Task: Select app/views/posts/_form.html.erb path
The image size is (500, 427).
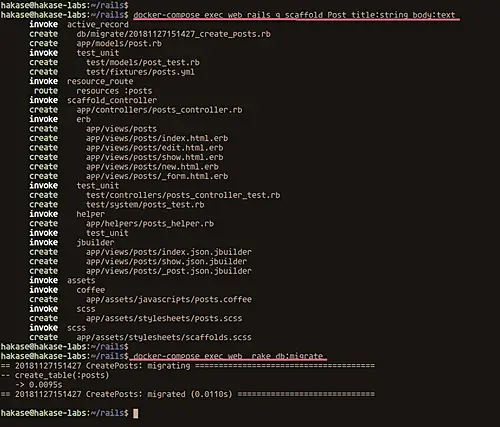Action: [157, 176]
